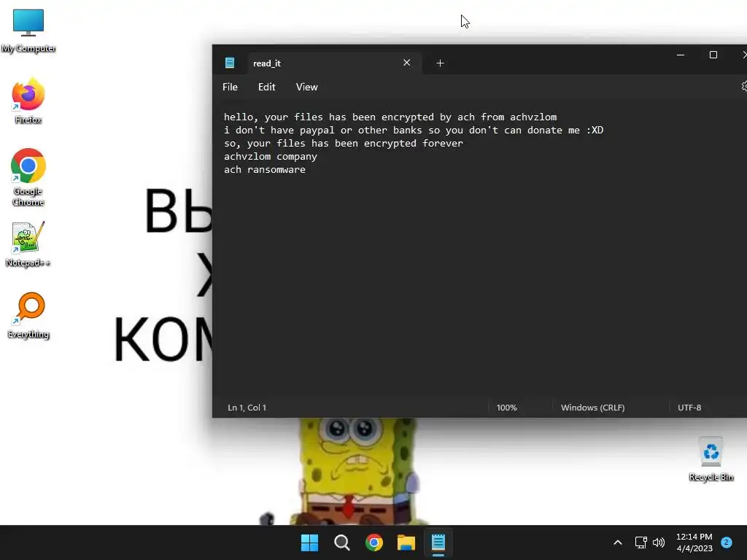Open the Everything search desktop shortcut

28,315
